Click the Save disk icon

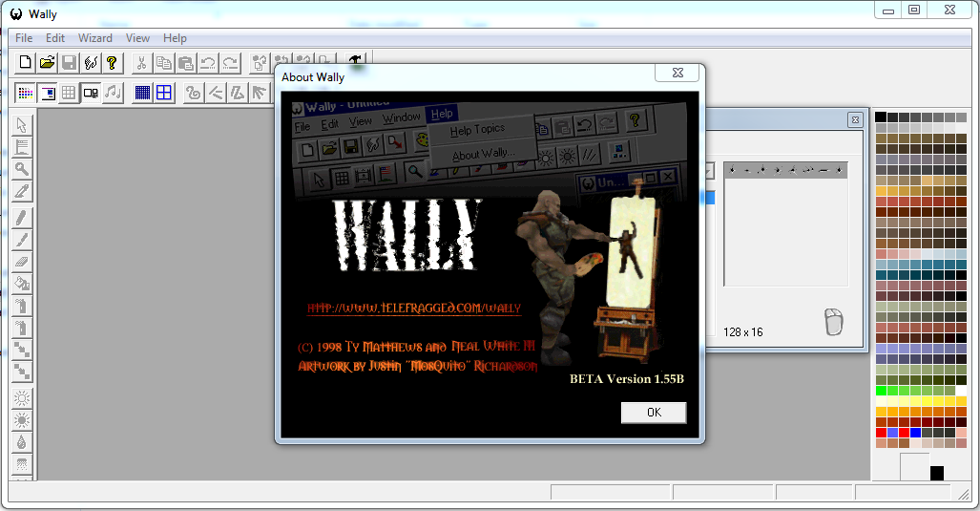pos(69,62)
